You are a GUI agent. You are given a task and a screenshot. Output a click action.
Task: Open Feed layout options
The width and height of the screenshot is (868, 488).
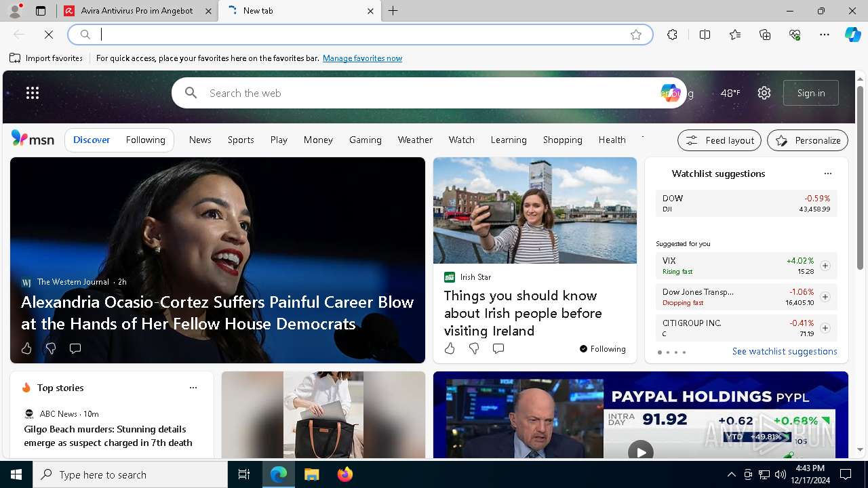(x=719, y=140)
